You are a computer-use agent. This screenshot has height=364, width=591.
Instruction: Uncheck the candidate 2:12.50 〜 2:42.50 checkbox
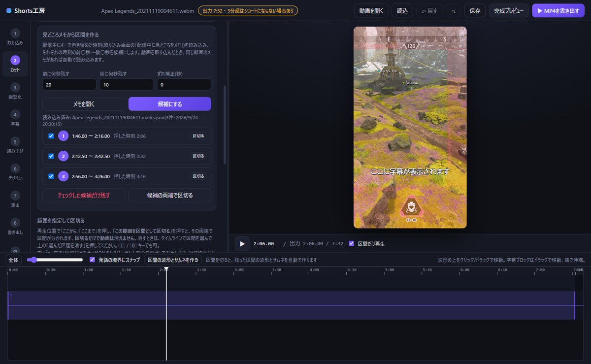[51, 156]
